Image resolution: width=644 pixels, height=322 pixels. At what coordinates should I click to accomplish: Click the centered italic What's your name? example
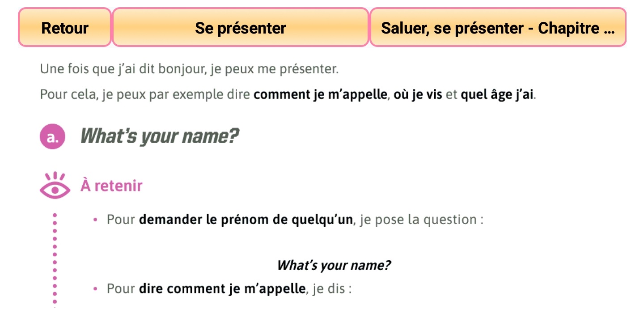point(334,265)
